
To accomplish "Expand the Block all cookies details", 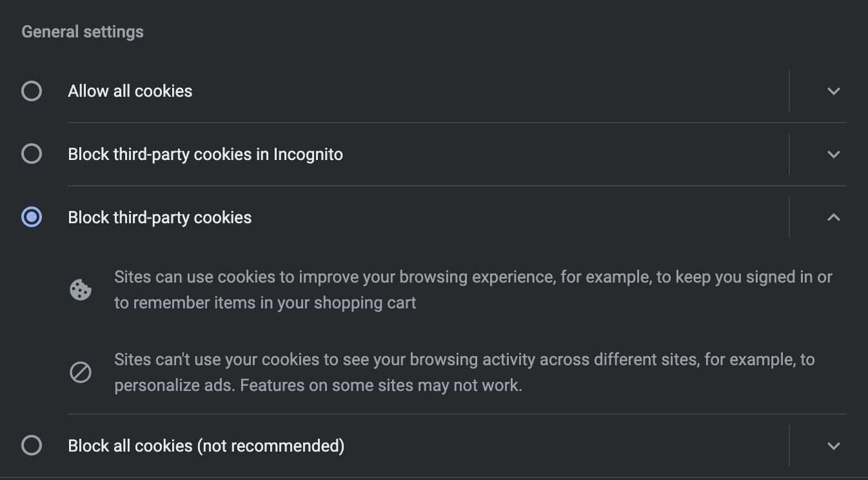I will pos(833,445).
